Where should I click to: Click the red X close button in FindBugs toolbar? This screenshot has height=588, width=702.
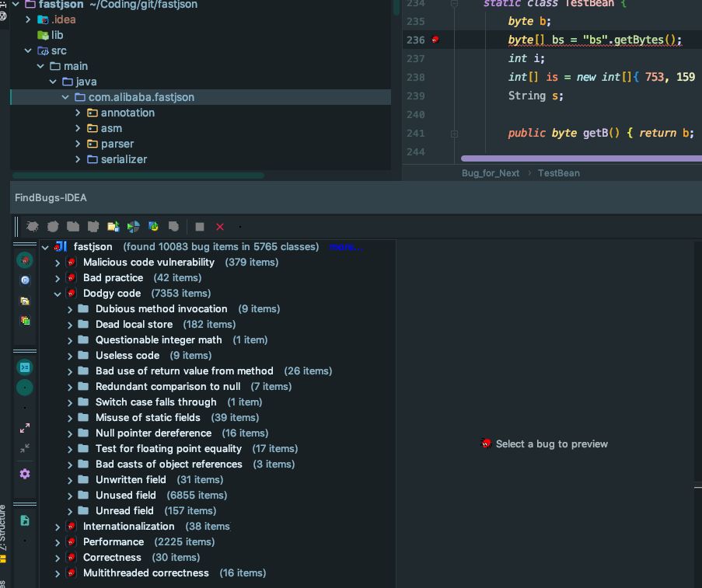click(x=220, y=227)
